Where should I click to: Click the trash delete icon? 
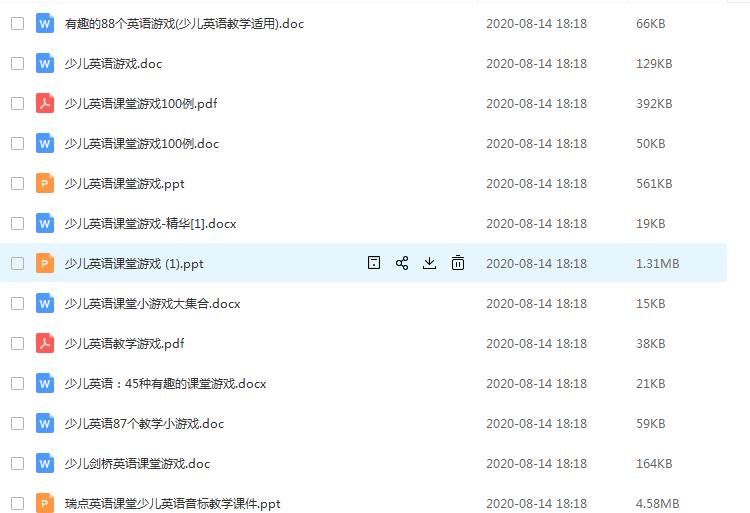458,263
